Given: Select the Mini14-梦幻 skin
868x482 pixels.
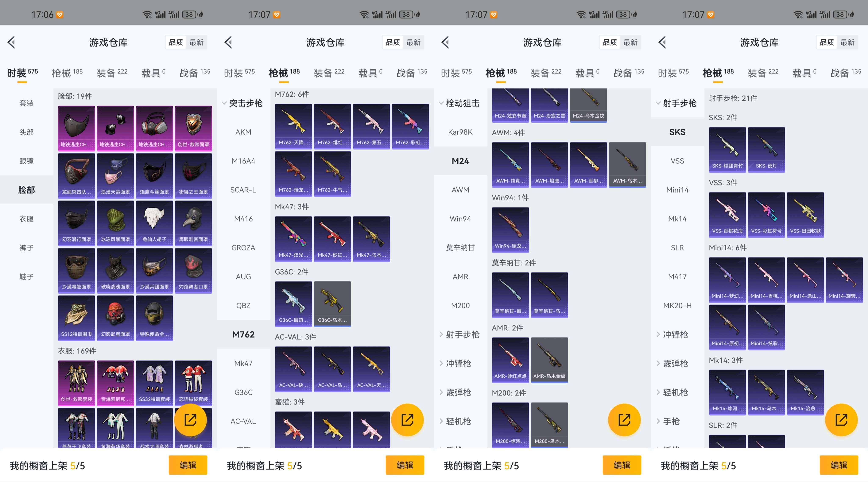Looking at the screenshot, I should point(728,280).
